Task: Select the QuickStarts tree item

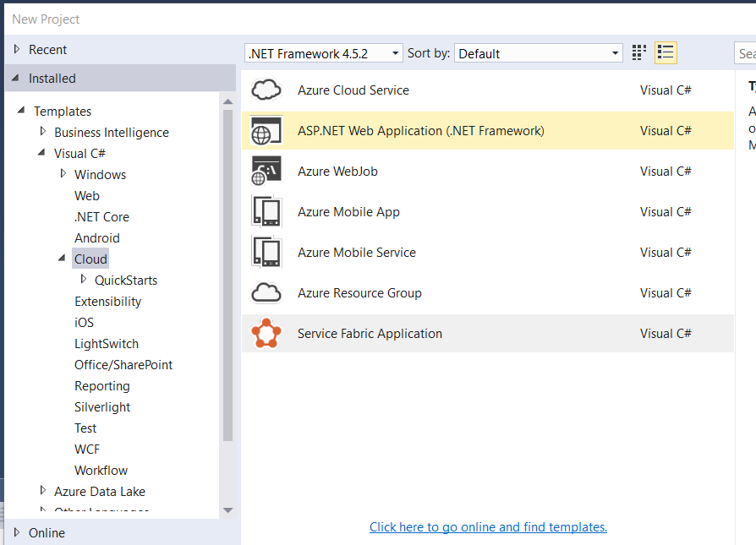Action: 126,281
